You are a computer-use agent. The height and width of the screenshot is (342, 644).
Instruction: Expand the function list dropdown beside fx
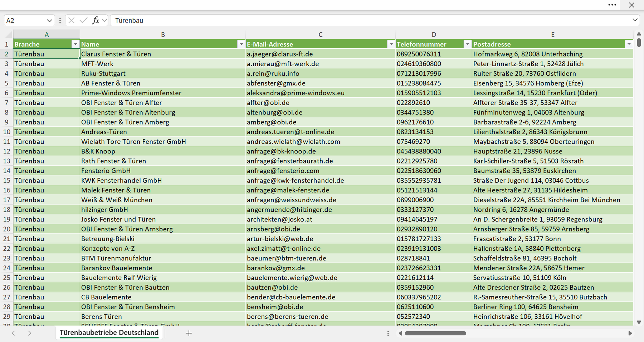tap(104, 20)
